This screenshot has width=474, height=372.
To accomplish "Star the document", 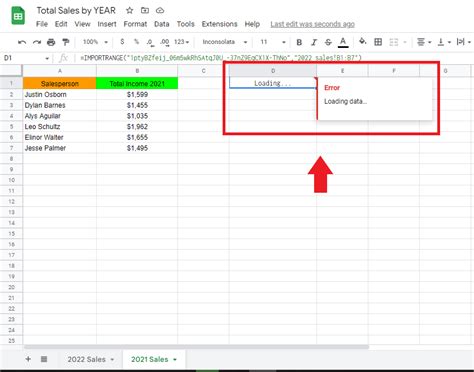I will pos(130,10).
